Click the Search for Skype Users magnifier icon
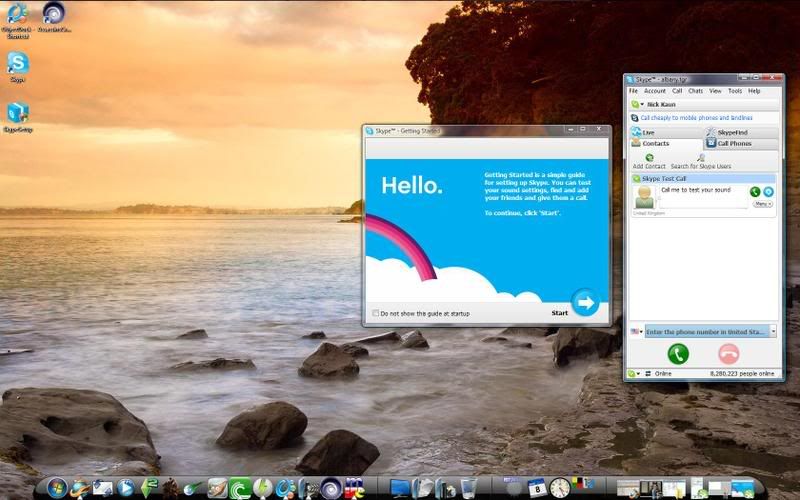 (x=701, y=158)
